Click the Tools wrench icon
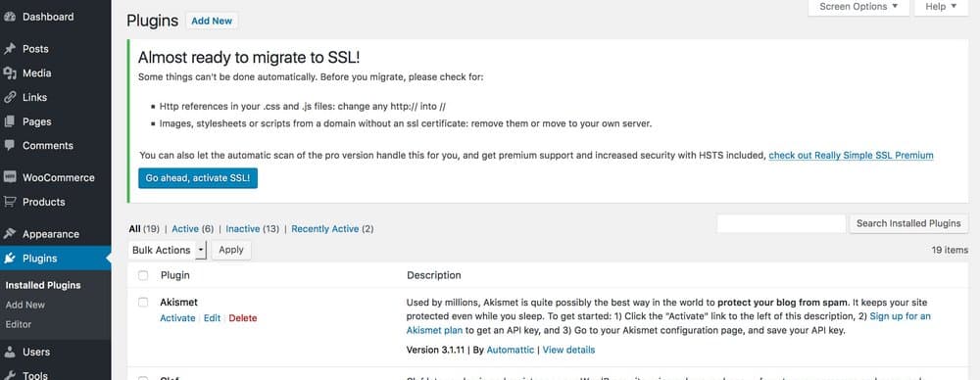Screen dimensions: 980x380 click(10, 375)
